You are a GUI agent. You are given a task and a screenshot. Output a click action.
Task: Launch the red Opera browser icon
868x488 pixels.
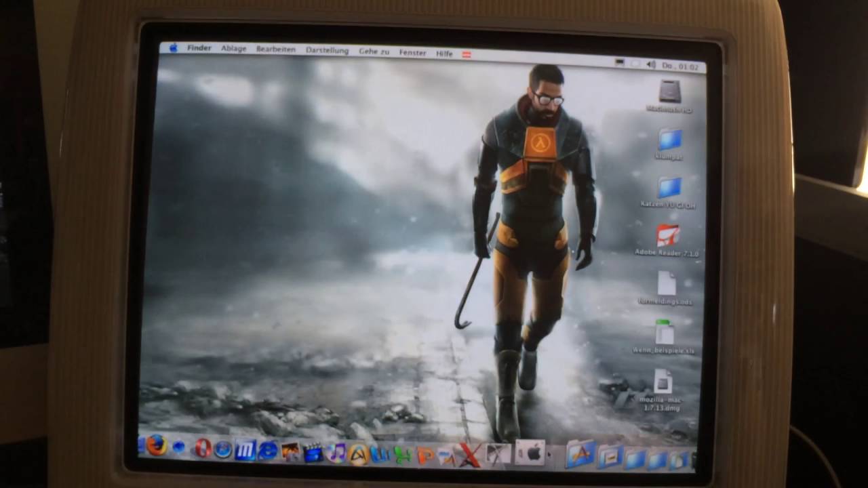tap(202, 448)
